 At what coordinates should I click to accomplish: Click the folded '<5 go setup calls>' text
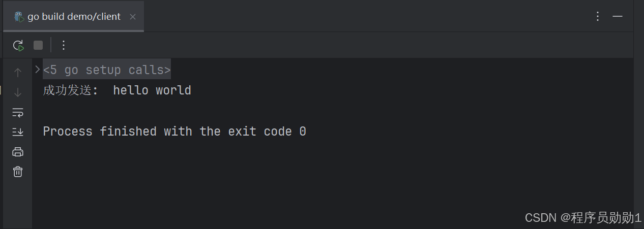point(107,70)
